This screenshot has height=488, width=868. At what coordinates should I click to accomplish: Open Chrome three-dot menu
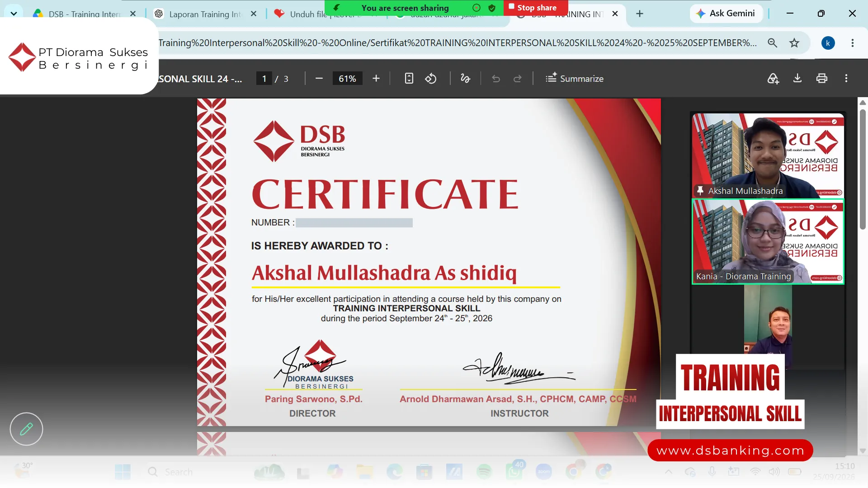coord(853,43)
